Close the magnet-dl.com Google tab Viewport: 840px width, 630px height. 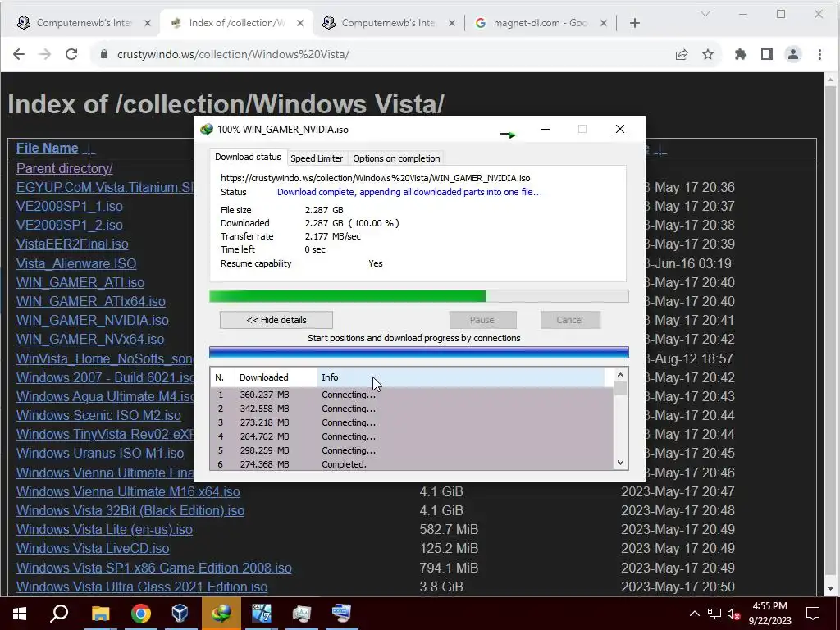pos(603,23)
